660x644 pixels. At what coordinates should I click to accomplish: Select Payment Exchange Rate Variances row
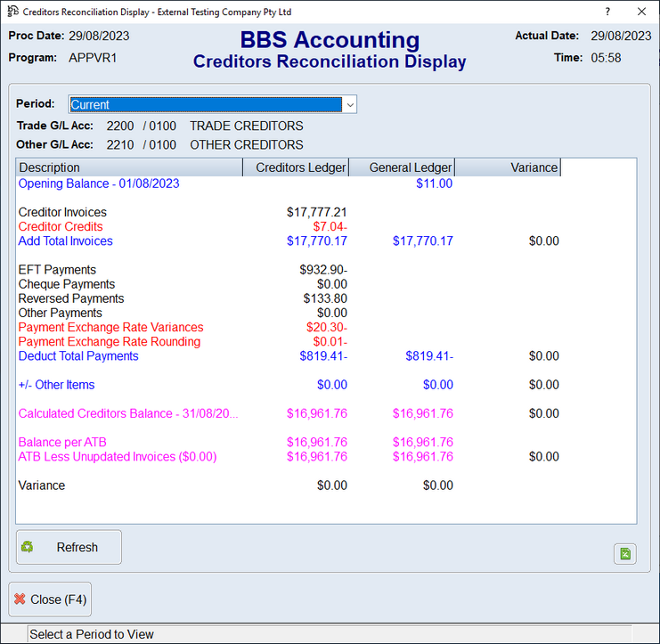point(110,327)
